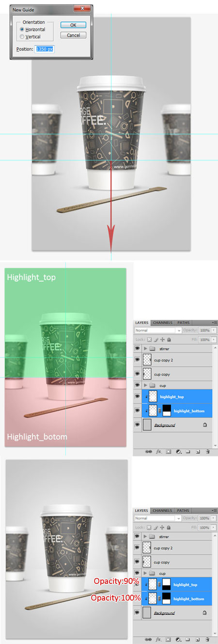Expand the stirrer group in lower panel
Image resolution: width=218 pixels, height=644 pixels.
click(x=145, y=536)
